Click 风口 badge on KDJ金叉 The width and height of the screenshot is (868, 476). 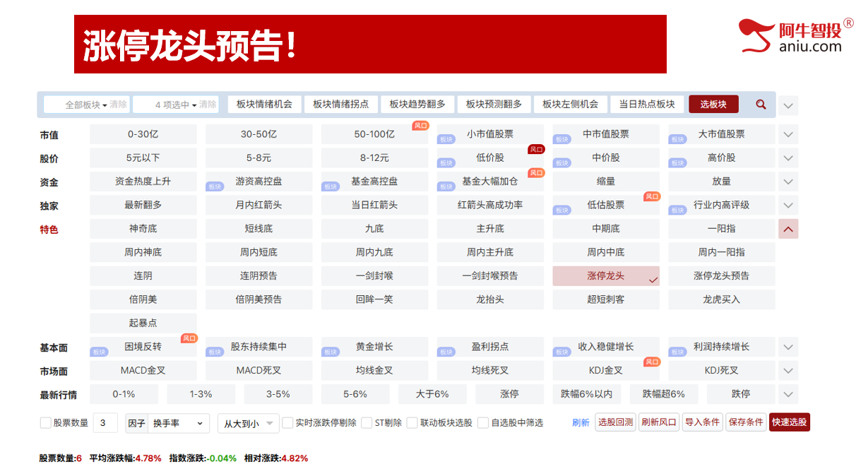pyautogui.click(x=652, y=362)
